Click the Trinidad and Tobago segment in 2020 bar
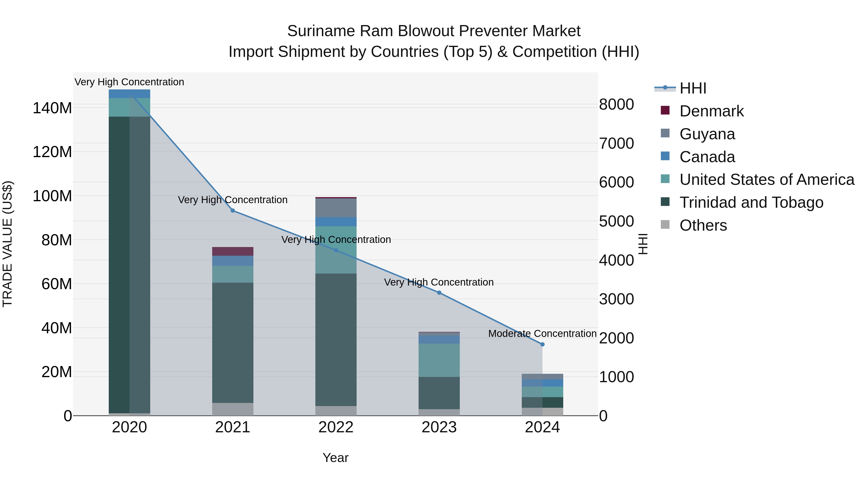 (x=129, y=265)
